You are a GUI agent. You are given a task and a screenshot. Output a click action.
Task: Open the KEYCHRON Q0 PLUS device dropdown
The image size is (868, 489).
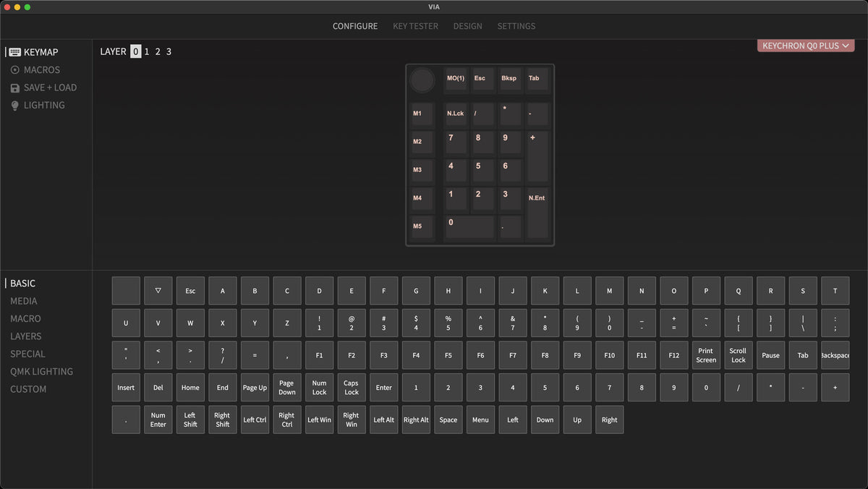pos(805,45)
